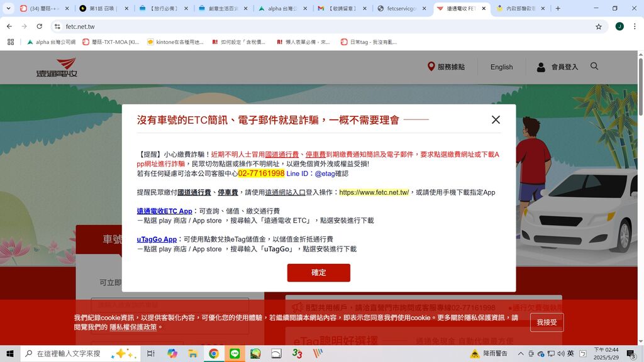Switch to the 第1話 召喚 tab
This screenshot has height=362, width=644.
pos(104,8)
